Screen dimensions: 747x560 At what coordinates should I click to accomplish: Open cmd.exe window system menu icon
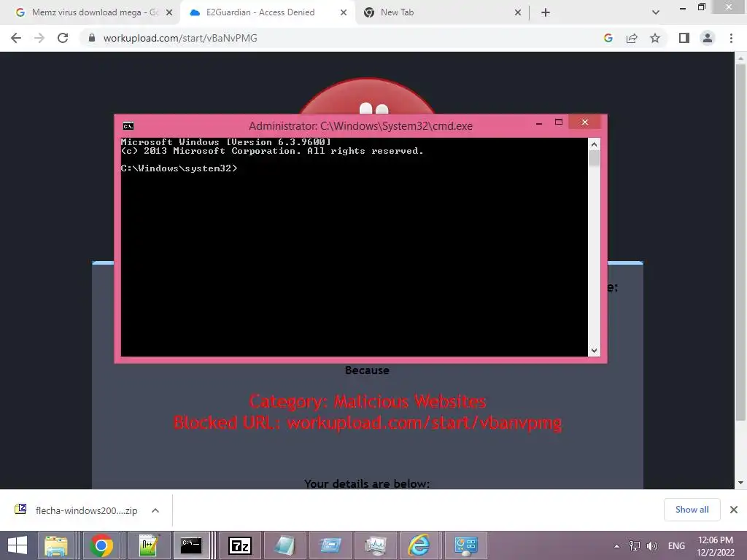tap(128, 126)
